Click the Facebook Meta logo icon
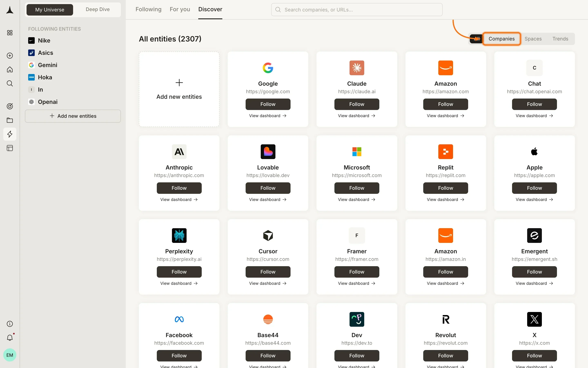The width and height of the screenshot is (588, 368). (179, 319)
